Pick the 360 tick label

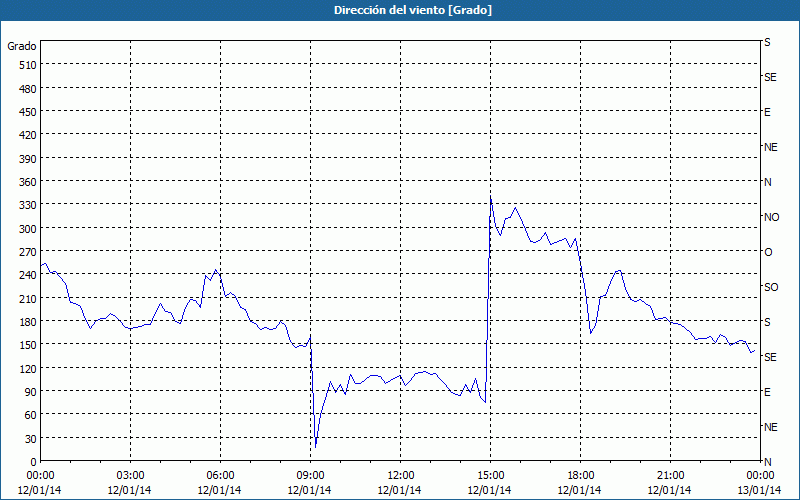pyautogui.click(x=28, y=182)
